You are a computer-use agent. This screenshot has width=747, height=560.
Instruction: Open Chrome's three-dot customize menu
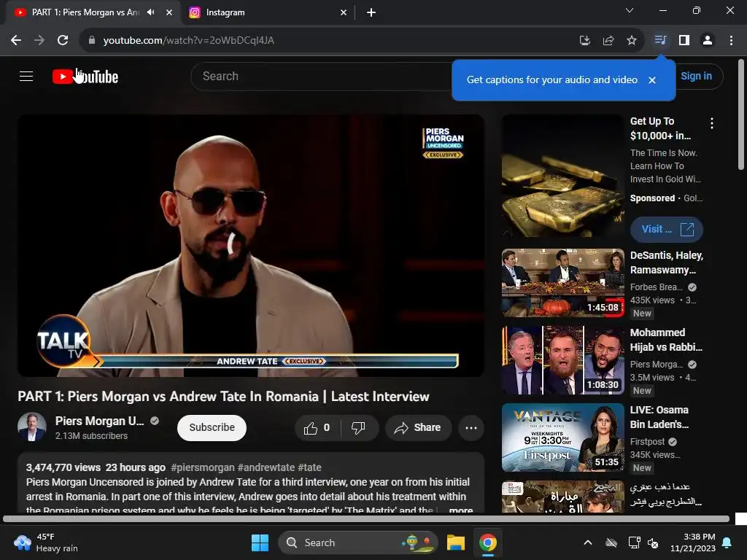[731, 41]
